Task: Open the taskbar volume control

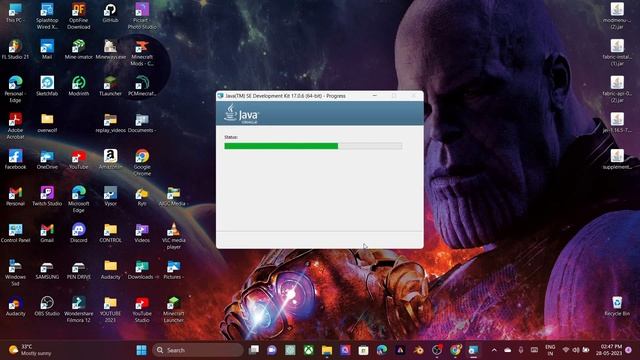Action: click(576, 350)
